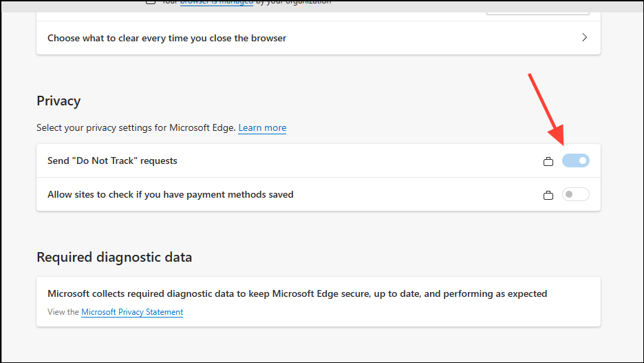Click the briefcase icon beside the payment methods setting
The image size is (644, 363).
click(x=548, y=196)
